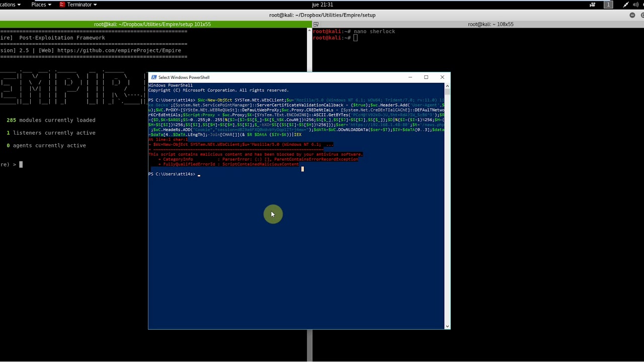Click the terminal split grid icon

tap(316, 24)
